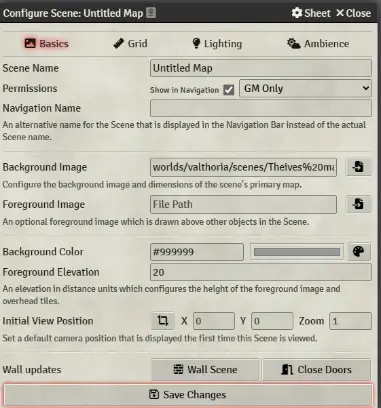This screenshot has width=381, height=408.
Task: Focus the Scene Name text field
Action: click(x=261, y=68)
